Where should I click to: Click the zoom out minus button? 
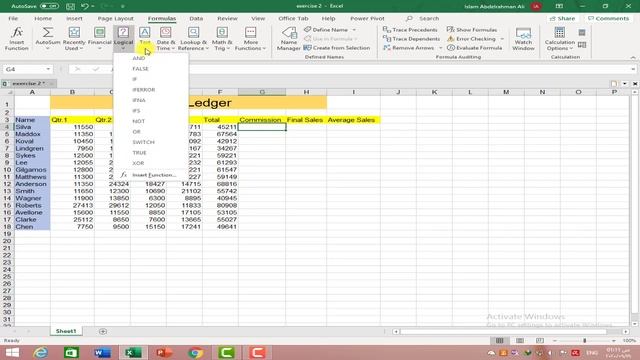[x=554, y=340]
